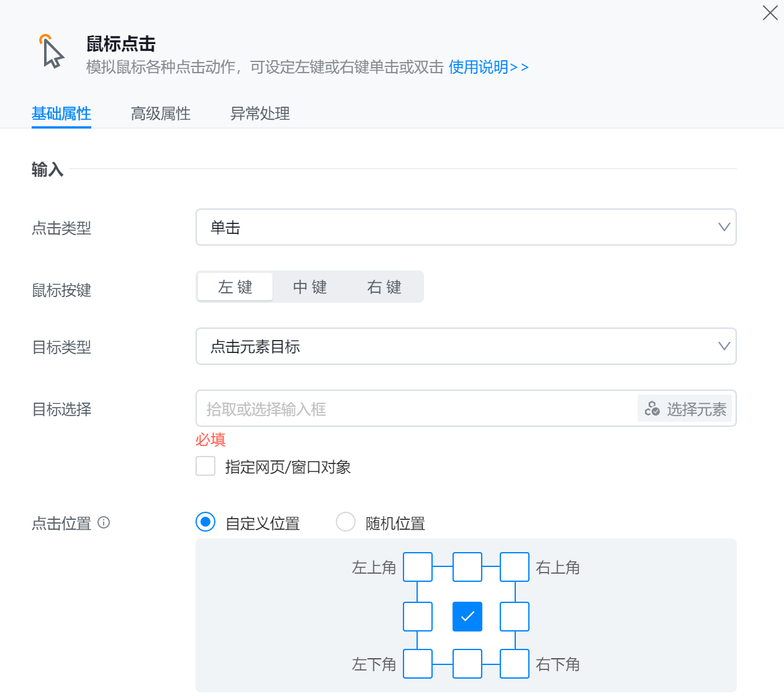Choose 中键 mouse button option
The image size is (784, 696).
[310, 287]
